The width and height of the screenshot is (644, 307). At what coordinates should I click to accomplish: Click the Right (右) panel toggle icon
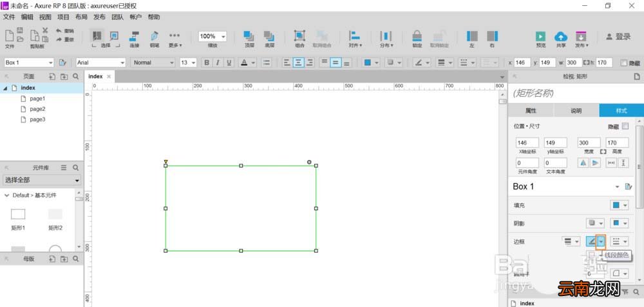click(x=492, y=36)
